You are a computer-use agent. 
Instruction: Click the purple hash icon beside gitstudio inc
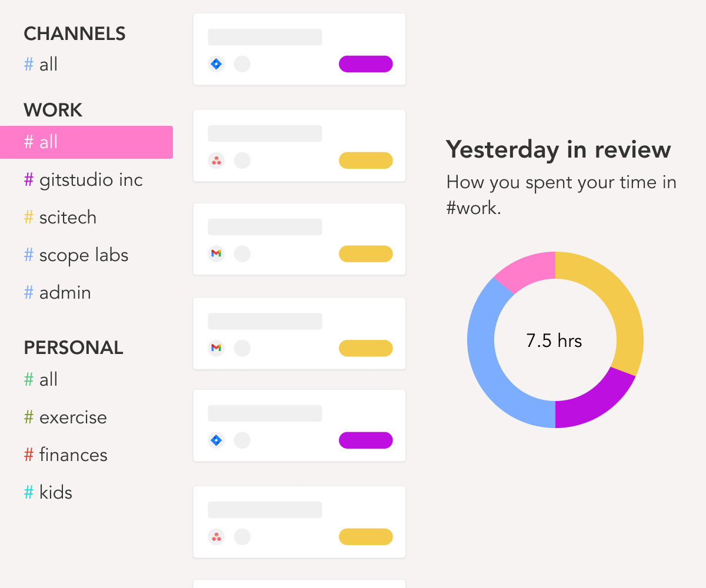tap(28, 180)
